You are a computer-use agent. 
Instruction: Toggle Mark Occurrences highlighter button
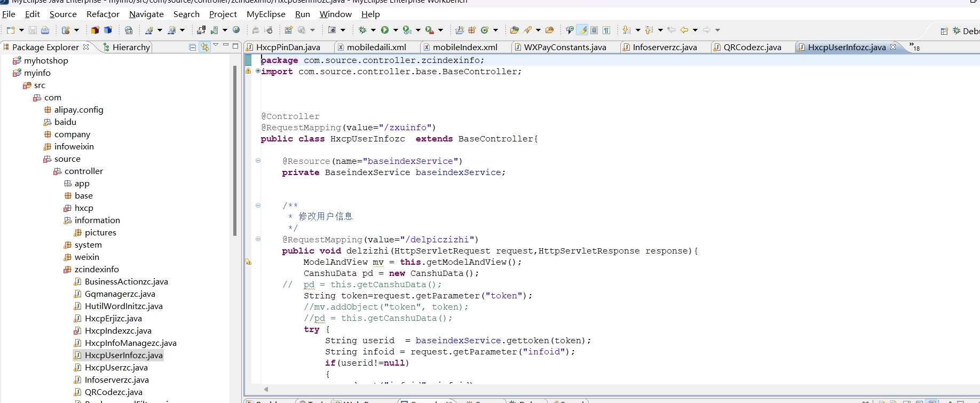(x=582, y=30)
